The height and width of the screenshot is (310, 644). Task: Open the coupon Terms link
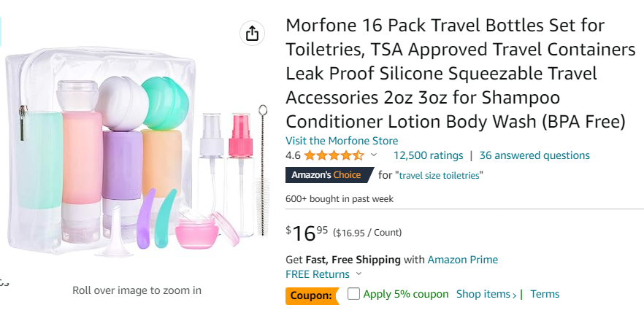click(545, 294)
